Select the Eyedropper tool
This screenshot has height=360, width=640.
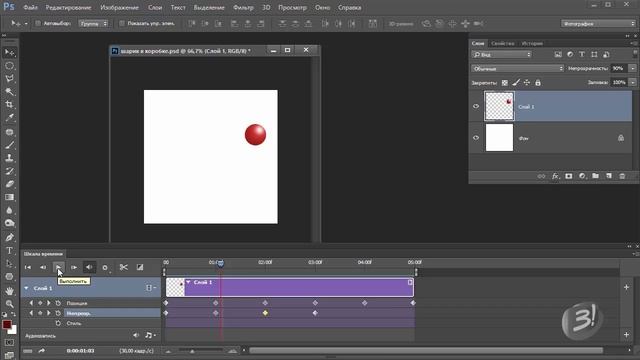[x=9, y=118]
